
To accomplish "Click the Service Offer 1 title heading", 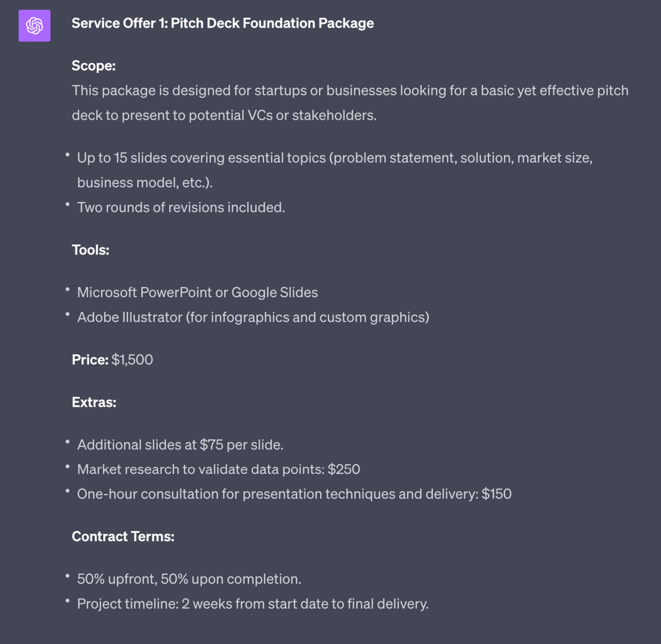I will point(223,23).
